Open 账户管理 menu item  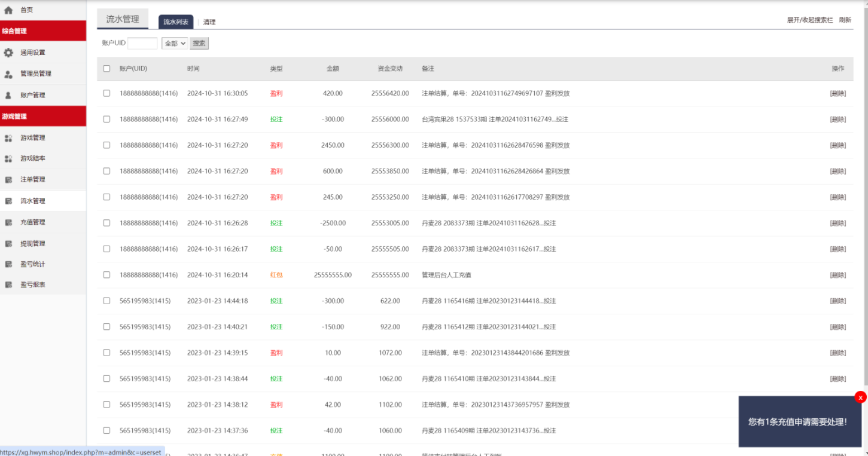point(33,95)
